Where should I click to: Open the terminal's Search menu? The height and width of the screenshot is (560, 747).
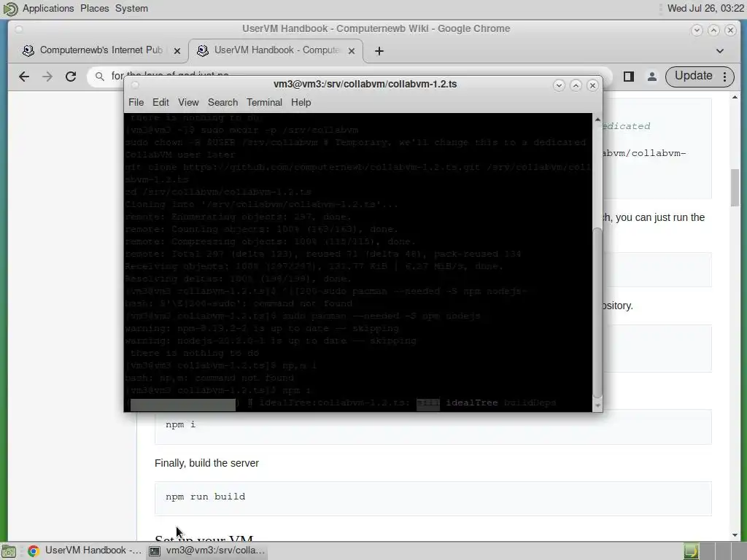[222, 102]
